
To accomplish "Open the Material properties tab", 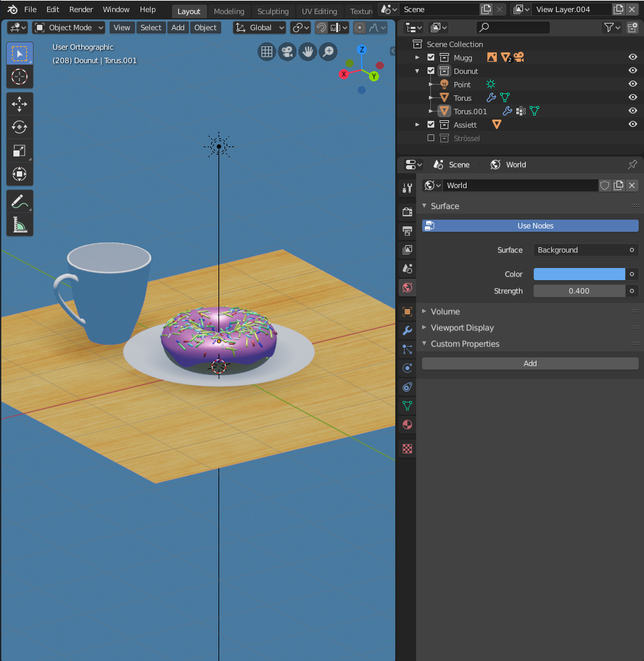I will (407, 425).
